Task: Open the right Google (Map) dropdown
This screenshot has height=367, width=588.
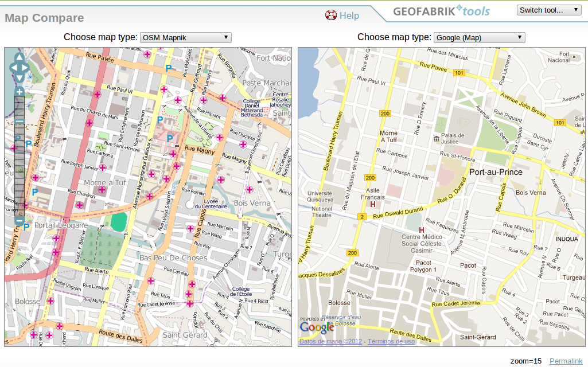Action: click(479, 38)
